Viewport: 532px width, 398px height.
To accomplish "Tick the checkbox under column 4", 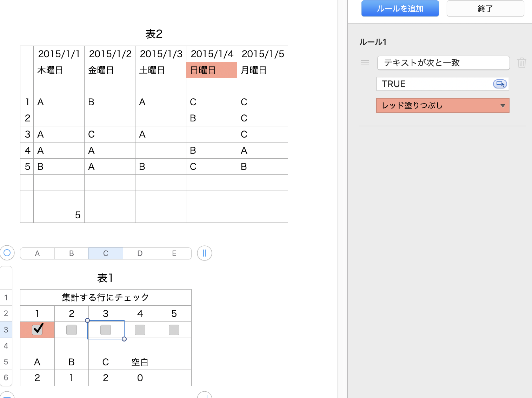I will [x=140, y=330].
